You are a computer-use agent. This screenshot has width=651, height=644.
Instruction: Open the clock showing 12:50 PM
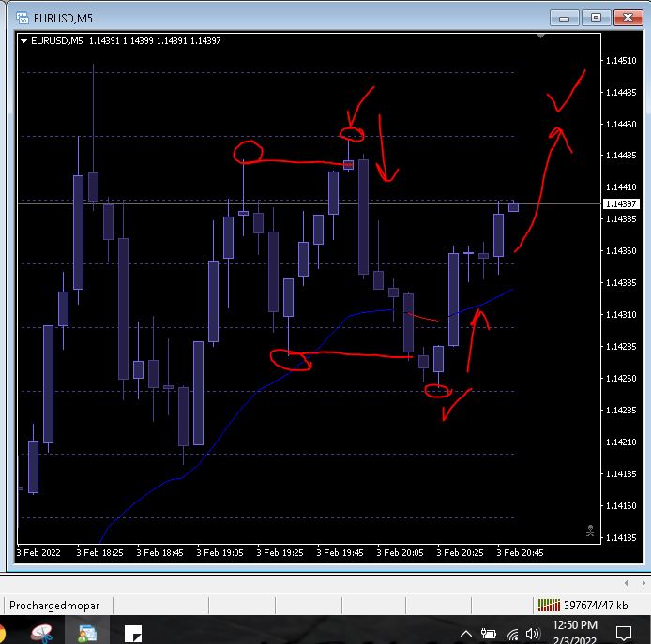click(x=575, y=625)
